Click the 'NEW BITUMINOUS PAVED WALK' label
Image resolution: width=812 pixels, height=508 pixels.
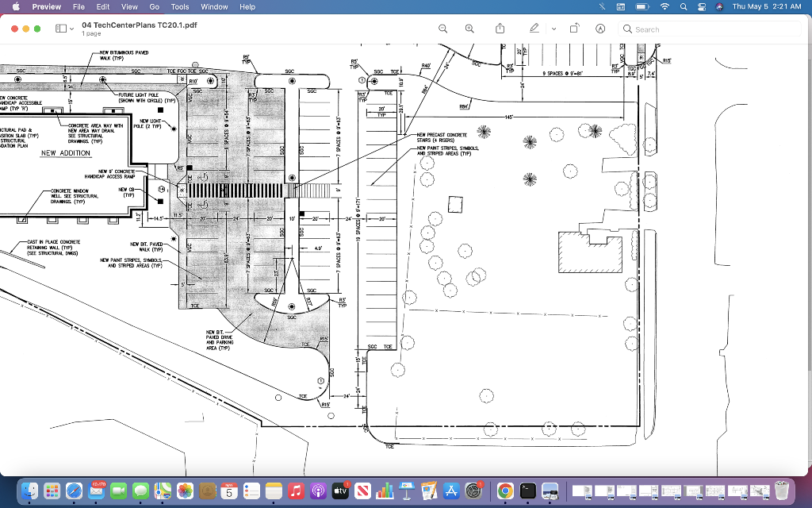pyautogui.click(x=124, y=55)
